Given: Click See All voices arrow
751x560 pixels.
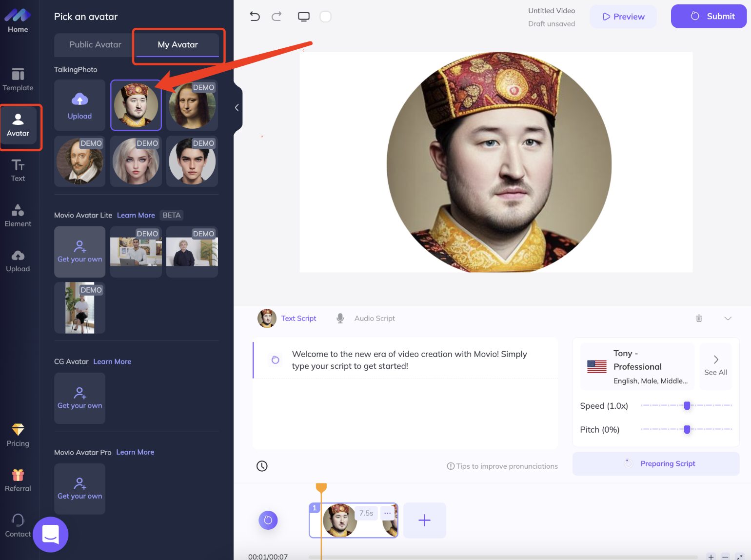Looking at the screenshot, I should tap(716, 366).
